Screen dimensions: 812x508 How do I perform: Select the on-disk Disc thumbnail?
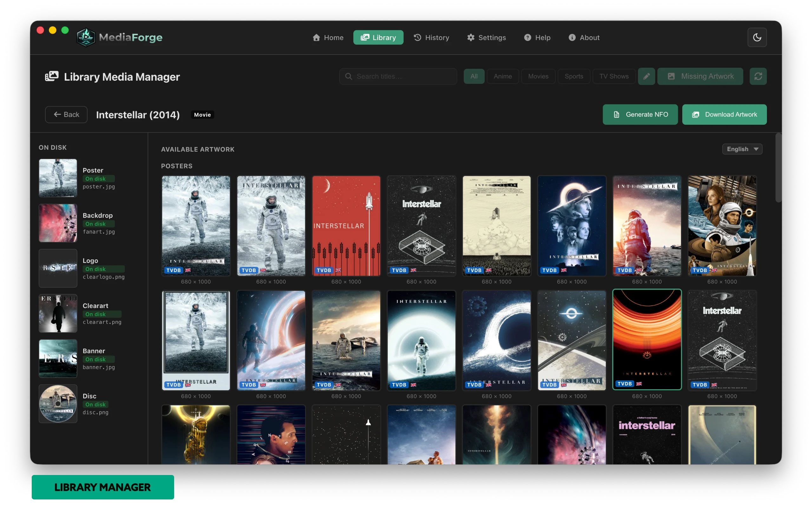(58, 404)
